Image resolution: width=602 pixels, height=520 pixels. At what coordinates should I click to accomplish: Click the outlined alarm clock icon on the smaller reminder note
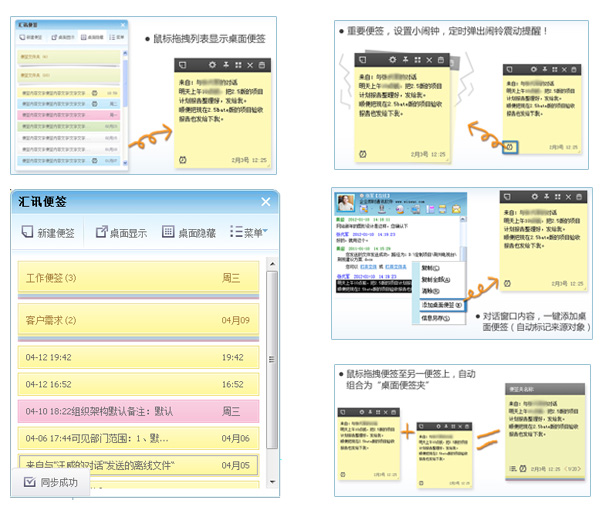(x=510, y=147)
